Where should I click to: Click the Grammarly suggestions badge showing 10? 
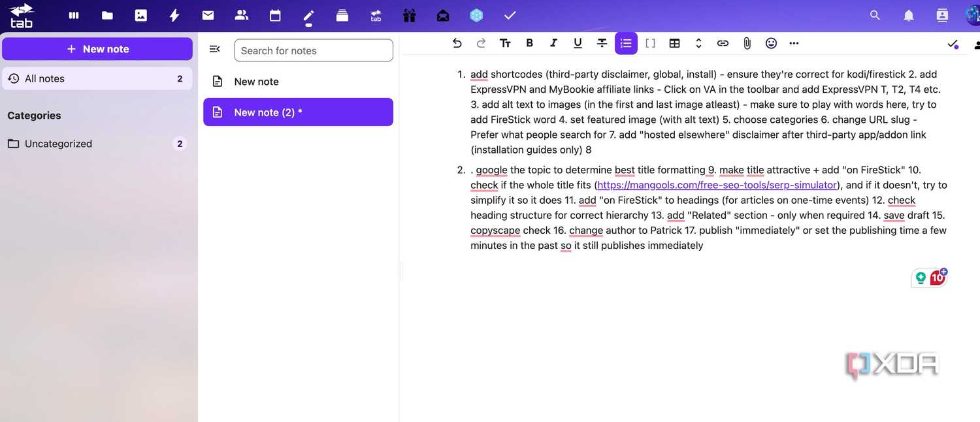point(938,278)
